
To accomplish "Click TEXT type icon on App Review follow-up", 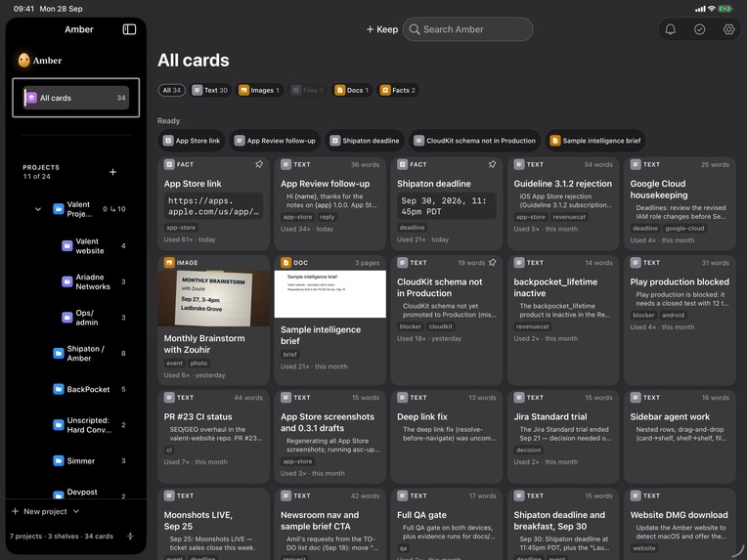I will 286,164.
